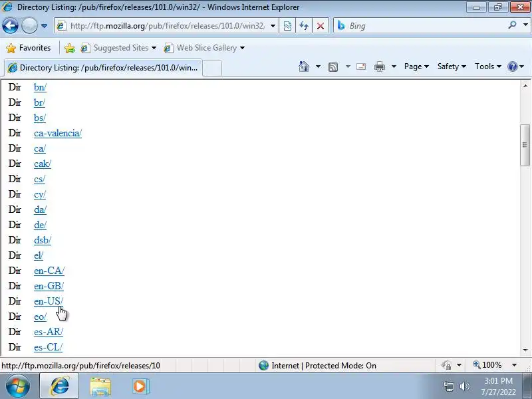Click the RSS feeds icon
Screen dimensions: 532x399
pyautogui.click(x=333, y=67)
